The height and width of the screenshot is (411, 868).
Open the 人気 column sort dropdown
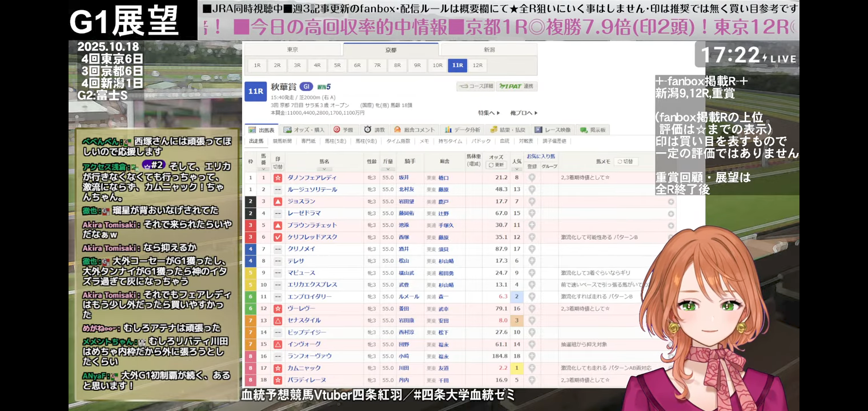coord(516,168)
